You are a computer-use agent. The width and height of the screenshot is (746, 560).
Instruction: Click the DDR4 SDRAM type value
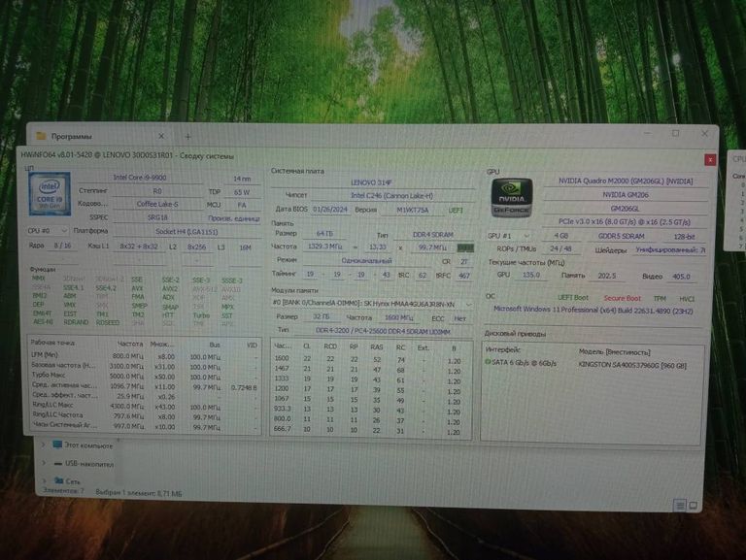tap(433, 234)
